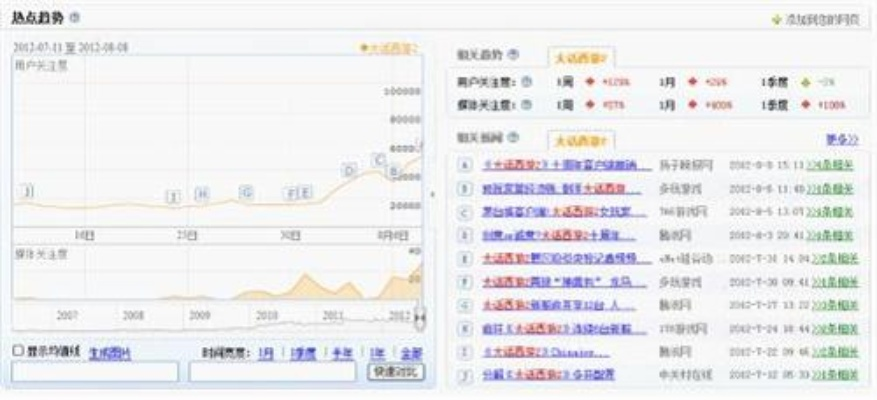The image size is (877, 400).
Task: Open the 大话西游2 tab under 相关趋势
Action: click(x=581, y=58)
